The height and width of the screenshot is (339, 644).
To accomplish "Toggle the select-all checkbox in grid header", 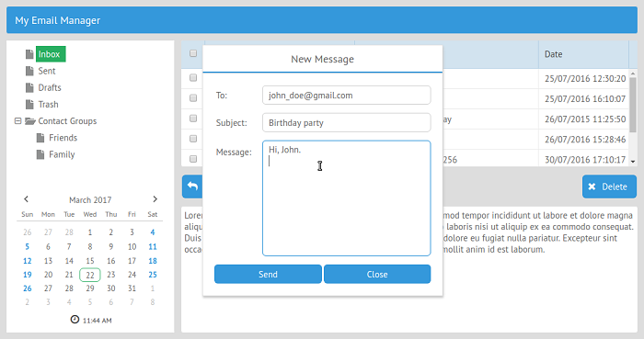I will tap(193, 53).
